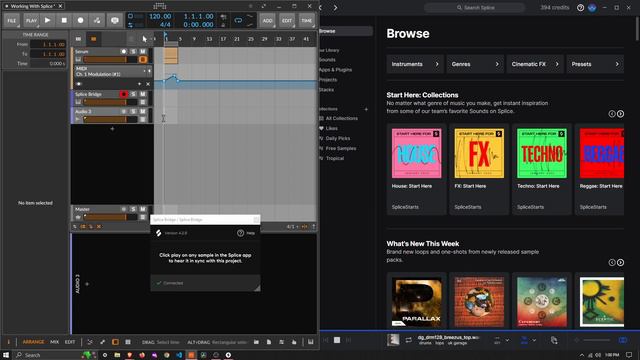Open Bitwig FILE menu
640x360 pixels.
(x=12, y=20)
